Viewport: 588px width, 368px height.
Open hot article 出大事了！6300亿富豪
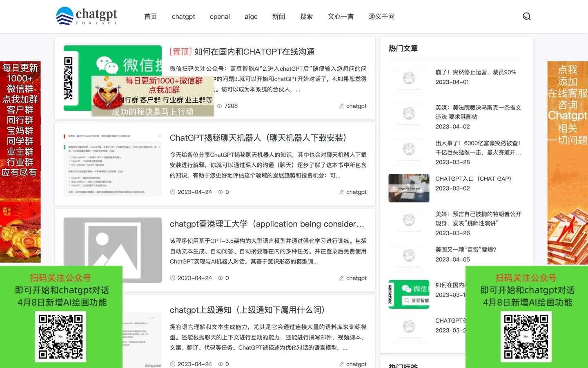[x=478, y=148]
